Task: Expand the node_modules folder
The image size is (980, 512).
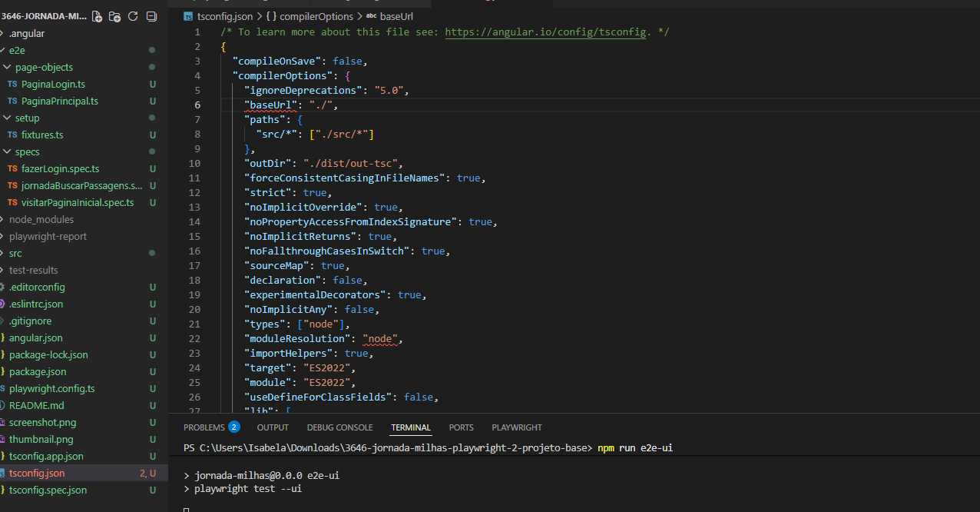Action: click(x=41, y=220)
